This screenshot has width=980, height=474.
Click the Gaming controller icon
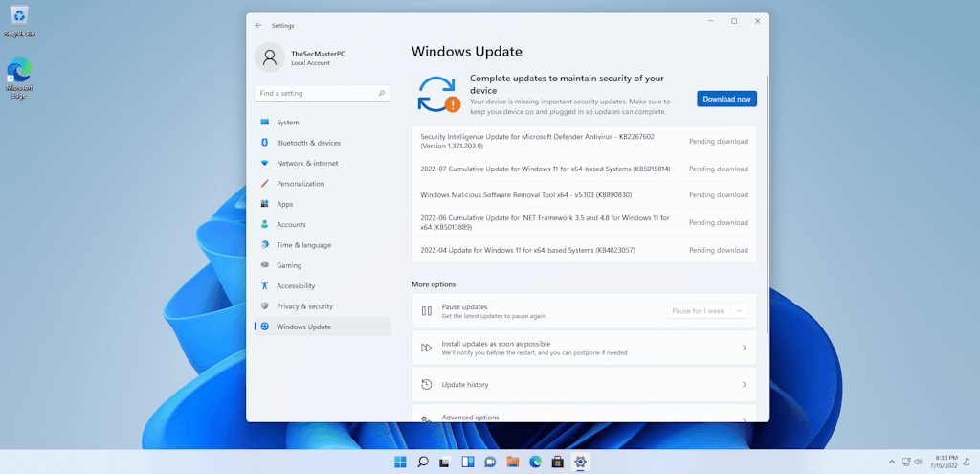click(264, 265)
